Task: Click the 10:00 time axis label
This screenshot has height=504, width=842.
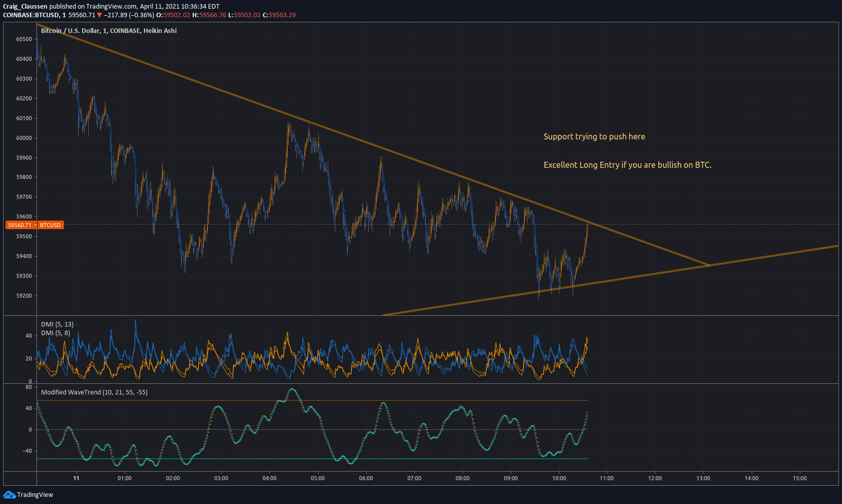Action: [559, 478]
